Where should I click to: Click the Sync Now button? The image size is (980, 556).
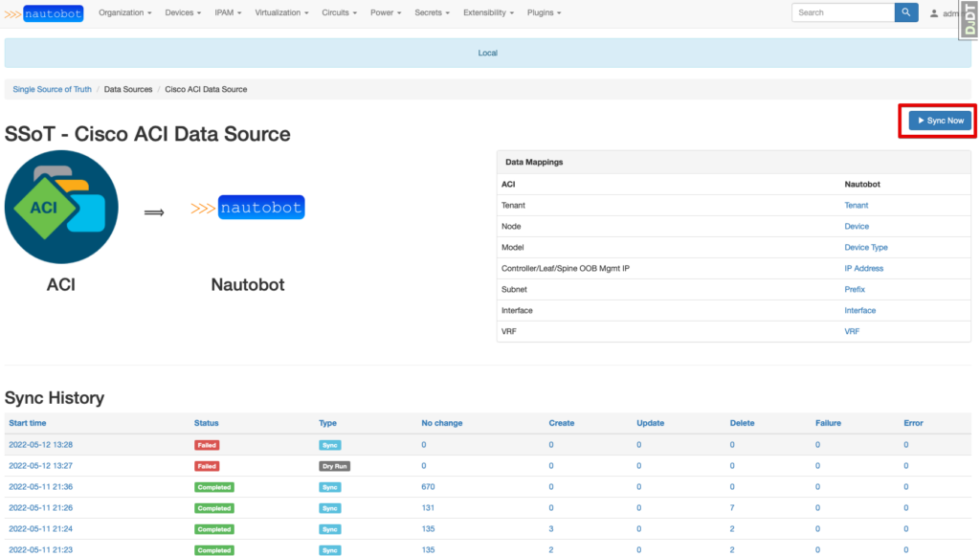click(x=940, y=121)
